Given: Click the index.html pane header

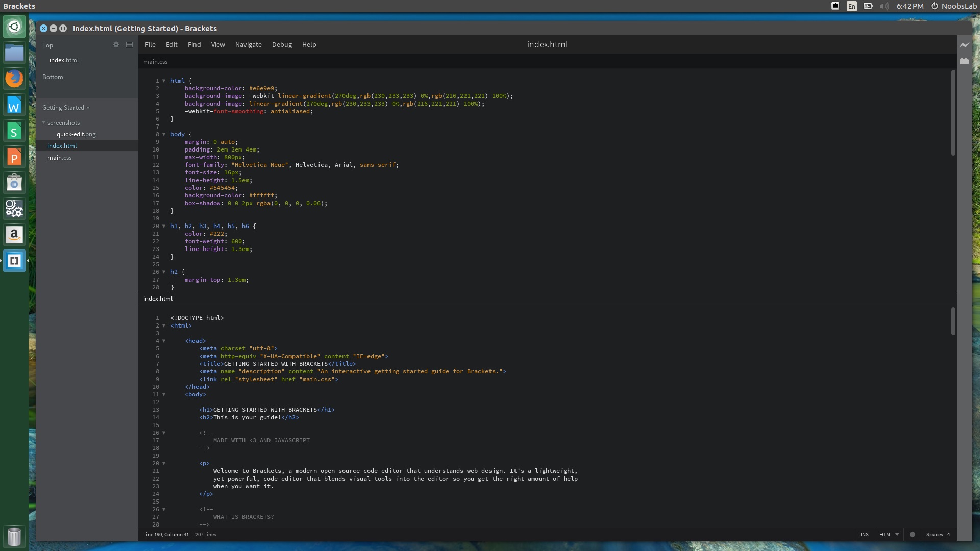Looking at the screenshot, I should [x=158, y=299].
